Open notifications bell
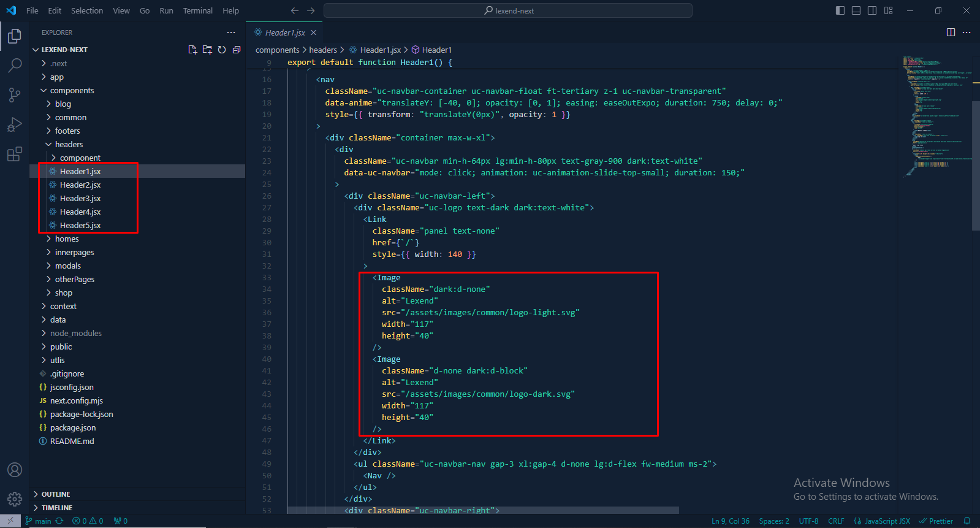The image size is (980, 528). [x=967, y=521]
